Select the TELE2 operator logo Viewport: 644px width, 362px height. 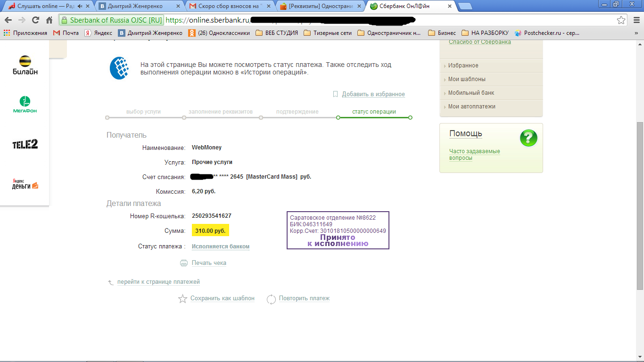click(x=25, y=144)
